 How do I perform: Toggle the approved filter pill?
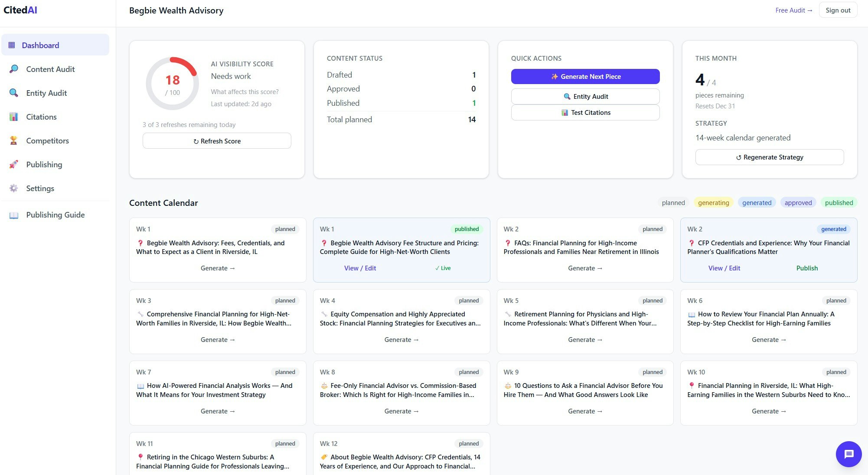(x=798, y=202)
